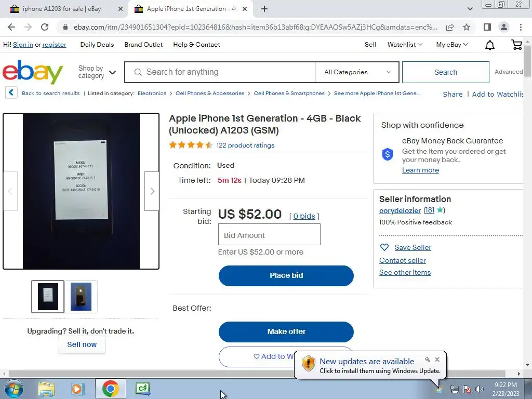Open Cell Phones & Accessories breadcrumb

tap(210, 94)
